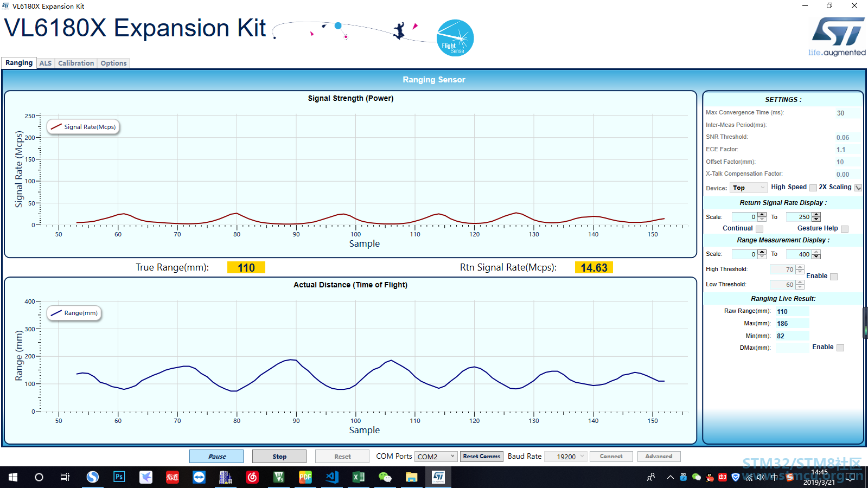Toggle the Gesture Help checkbox
The height and width of the screenshot is (488, 868).
click(x=845, y=229)
